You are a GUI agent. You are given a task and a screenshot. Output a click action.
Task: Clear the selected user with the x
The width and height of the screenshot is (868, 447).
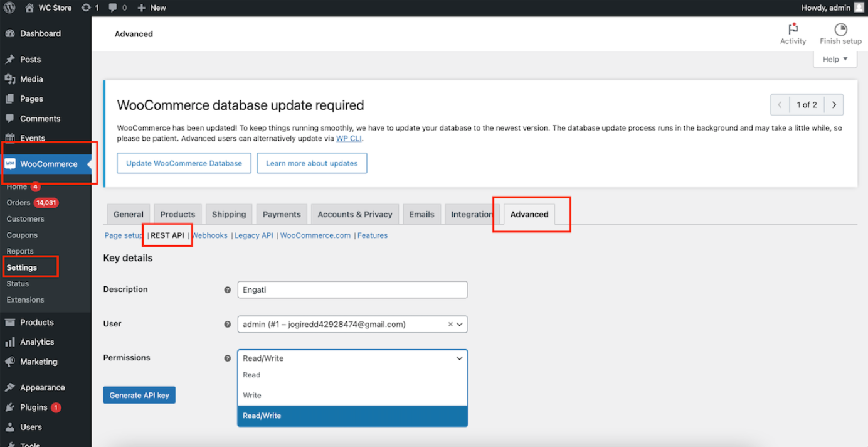click(x=450, y=325)
